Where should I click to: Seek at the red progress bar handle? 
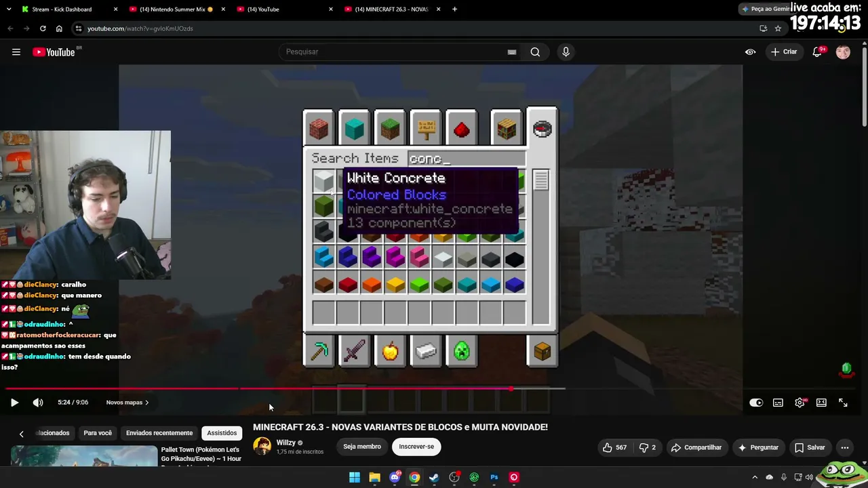(x=511, y=389)
